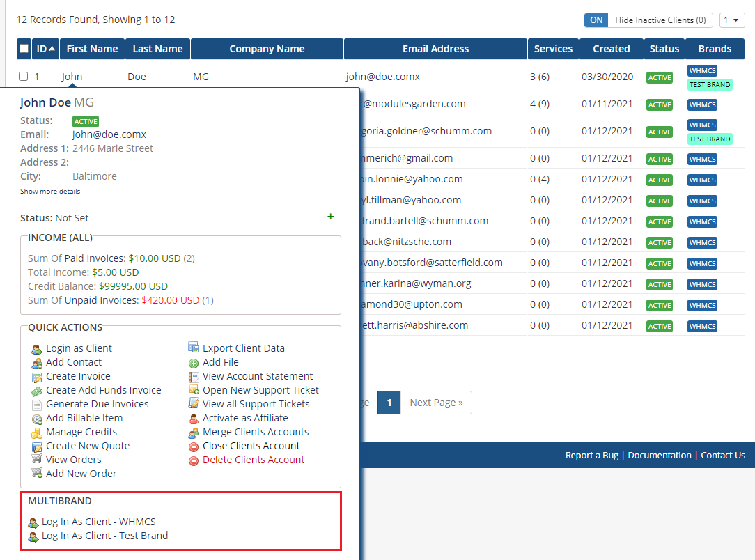Expand Show more details for John Doe

[50, 191]
